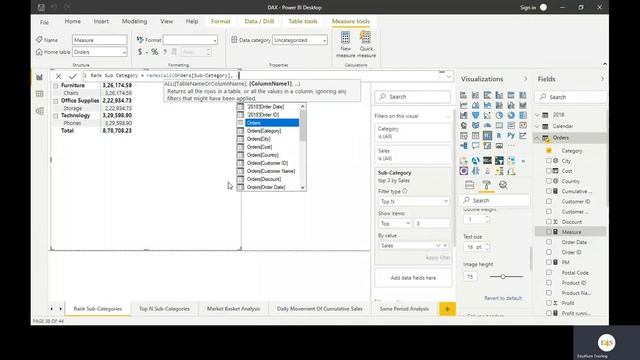The width and height of the screenshot is (640, 360).
Task: Select the pie chart visual icon
Action: tap(499, 116)
